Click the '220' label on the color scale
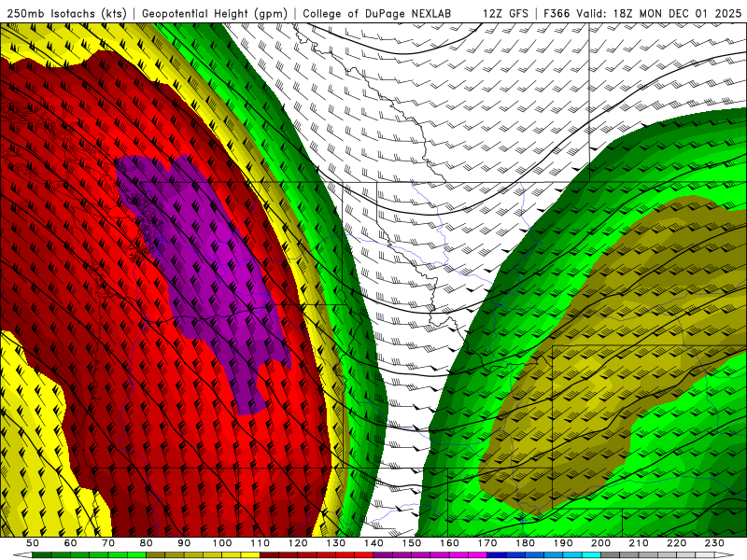Image resolution: width=747 pixels, height=560 pixels. (676, 543)
